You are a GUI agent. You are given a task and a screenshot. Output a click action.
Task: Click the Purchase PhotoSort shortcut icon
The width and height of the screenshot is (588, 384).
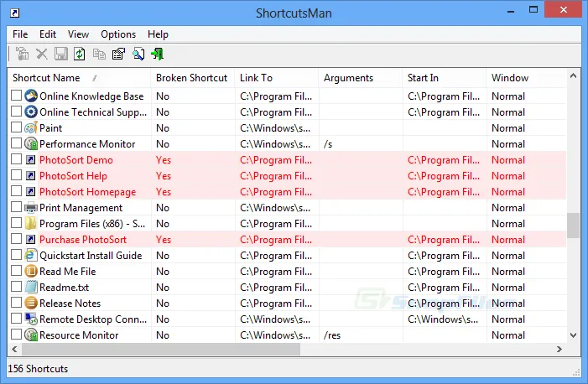click(30, 239)
